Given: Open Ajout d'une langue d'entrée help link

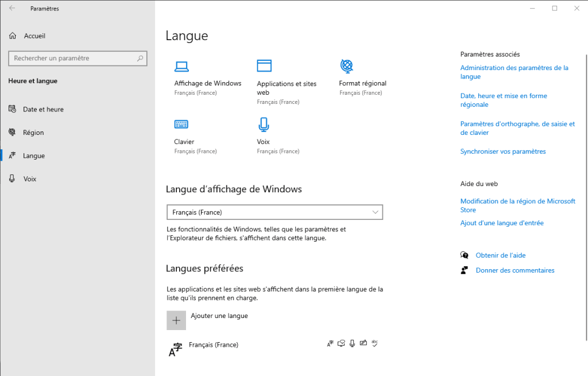Looking at the screenshot, I should click(x=501, y=223).
